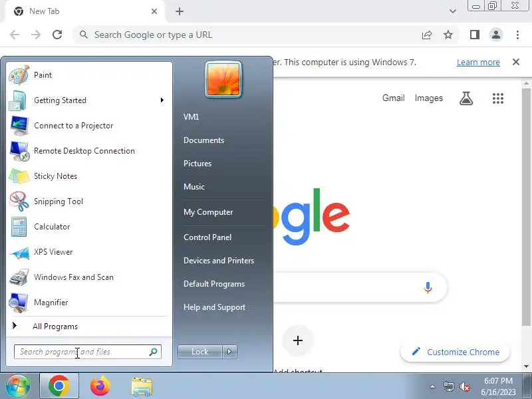The image size is (532, 399).
Task: Expand Getting Started submenu arrow
Action: tap(162, 100)
